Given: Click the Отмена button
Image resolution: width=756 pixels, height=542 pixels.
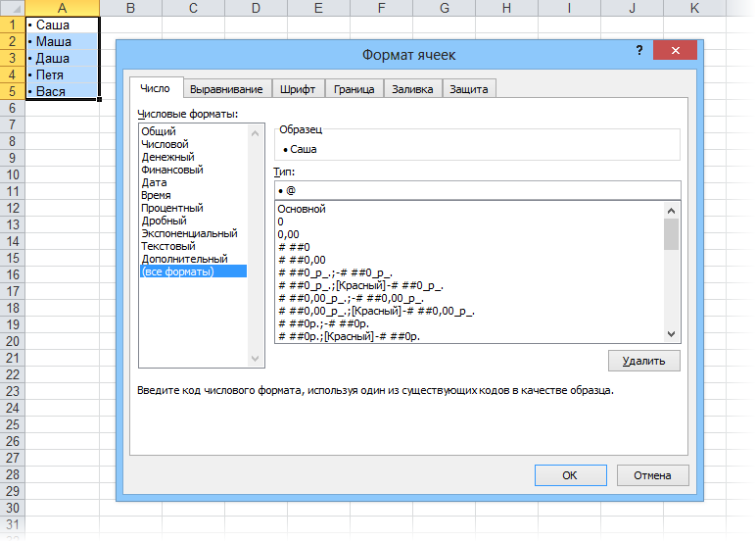Looking at the screenshot, I should (x=652, y=475).
